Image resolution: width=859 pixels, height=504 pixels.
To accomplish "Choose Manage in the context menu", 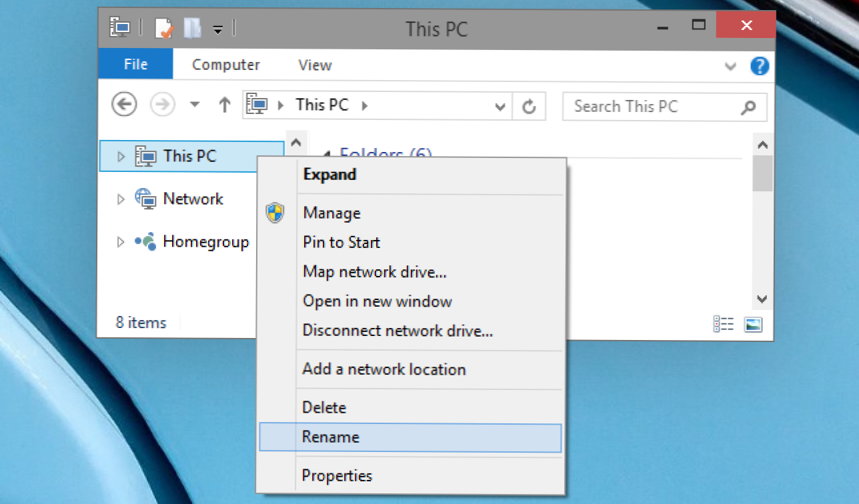I will [x=410, y=213].
